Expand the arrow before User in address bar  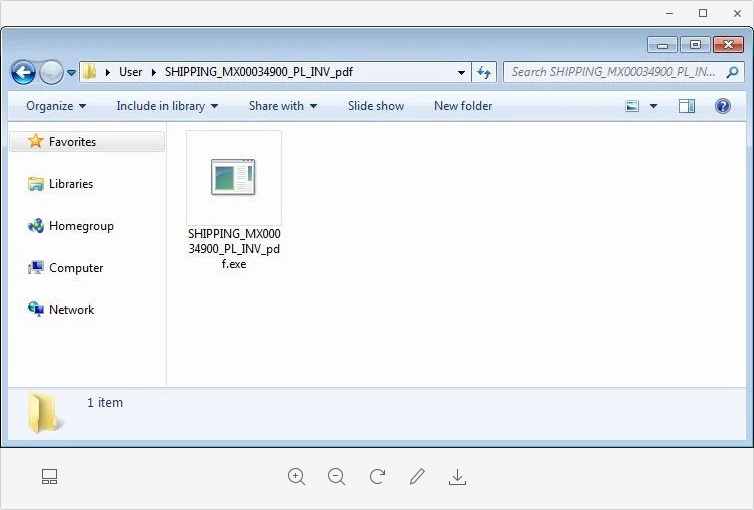click(108, 72)
